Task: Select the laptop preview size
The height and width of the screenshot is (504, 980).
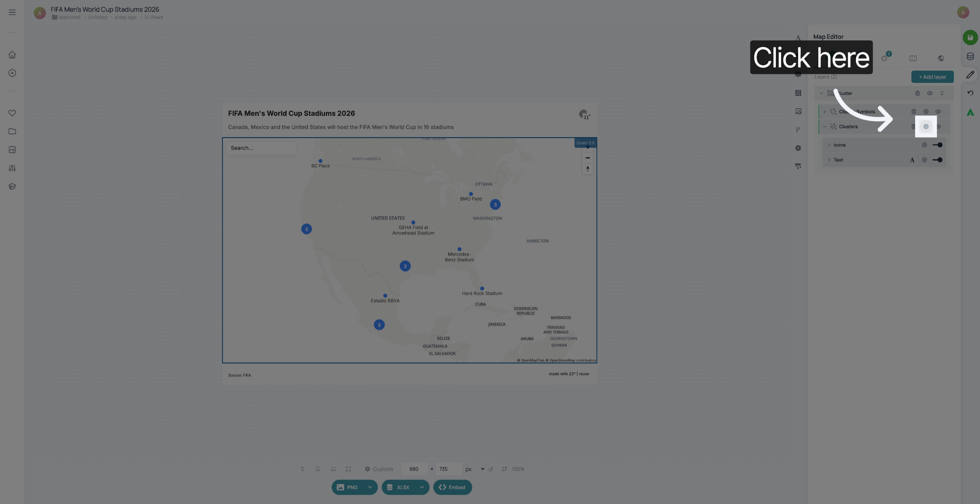Action: pyautogui.click(x=333, y=469)
